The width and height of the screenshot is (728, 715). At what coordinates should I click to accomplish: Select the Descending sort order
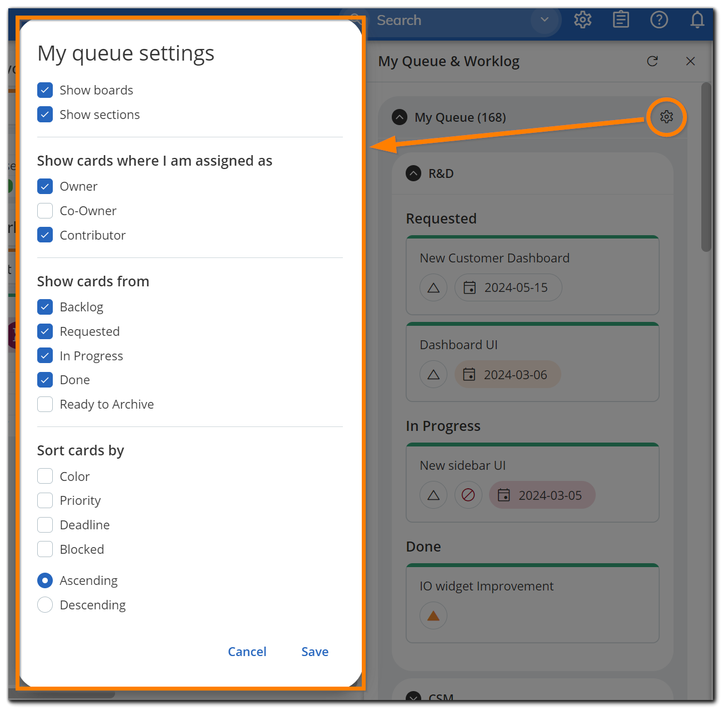[x=45, y=604]
